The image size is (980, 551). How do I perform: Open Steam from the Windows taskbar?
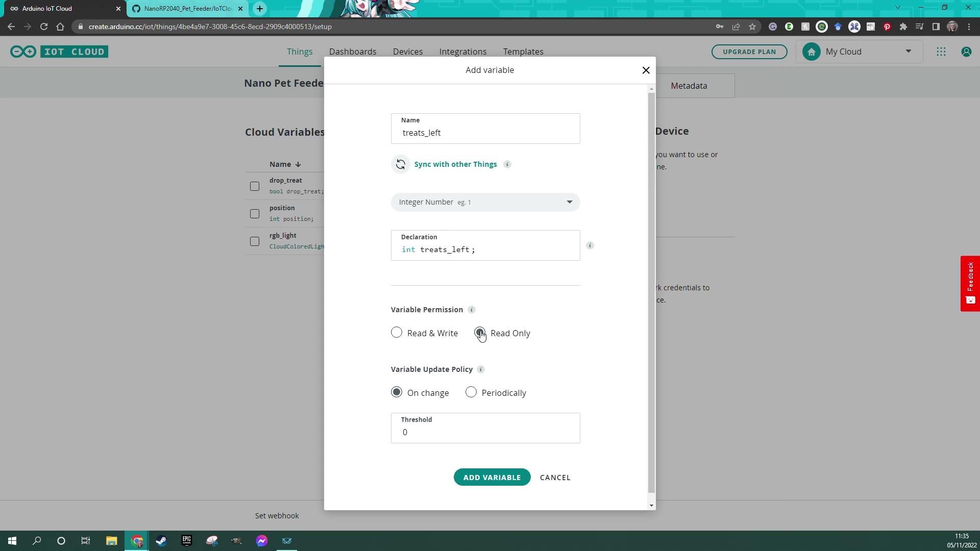click(161, 541)
